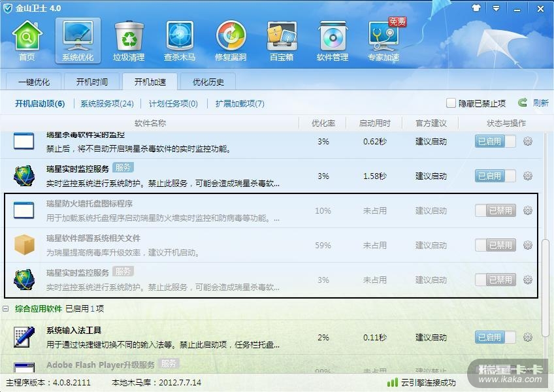Click the green 刷新 refresh icon
The width and height of the screenshot is (554, 392).
(523, 103)
